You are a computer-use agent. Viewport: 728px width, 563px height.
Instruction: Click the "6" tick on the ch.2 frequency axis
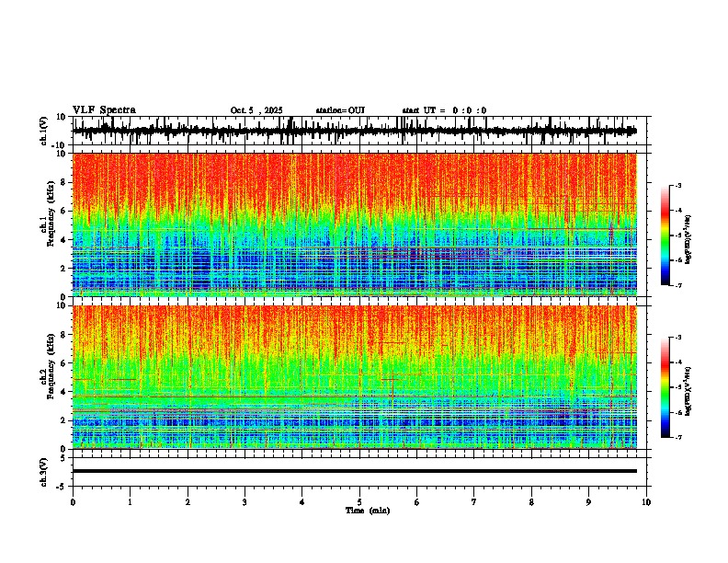(64, 362)
